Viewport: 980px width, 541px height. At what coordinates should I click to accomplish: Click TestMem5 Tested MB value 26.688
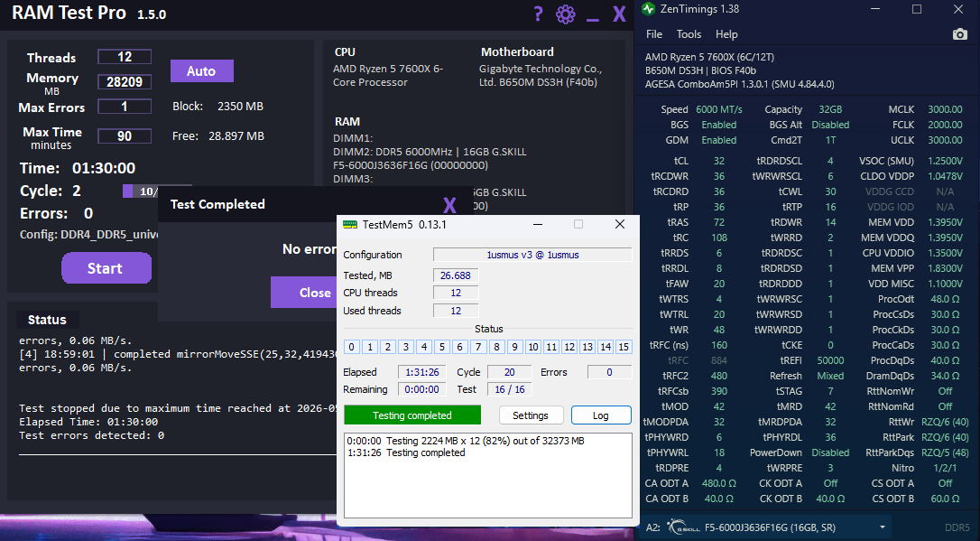[456, 275]
